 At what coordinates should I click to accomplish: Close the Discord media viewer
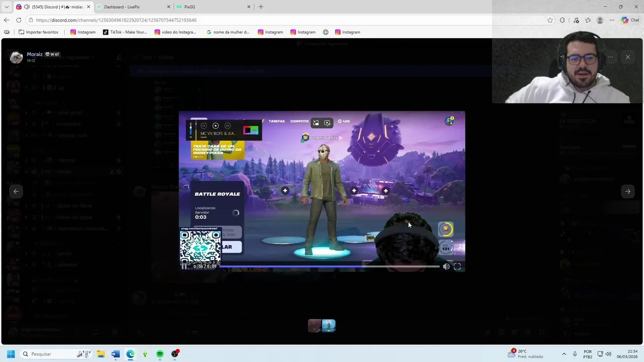(x=628, y=57)
